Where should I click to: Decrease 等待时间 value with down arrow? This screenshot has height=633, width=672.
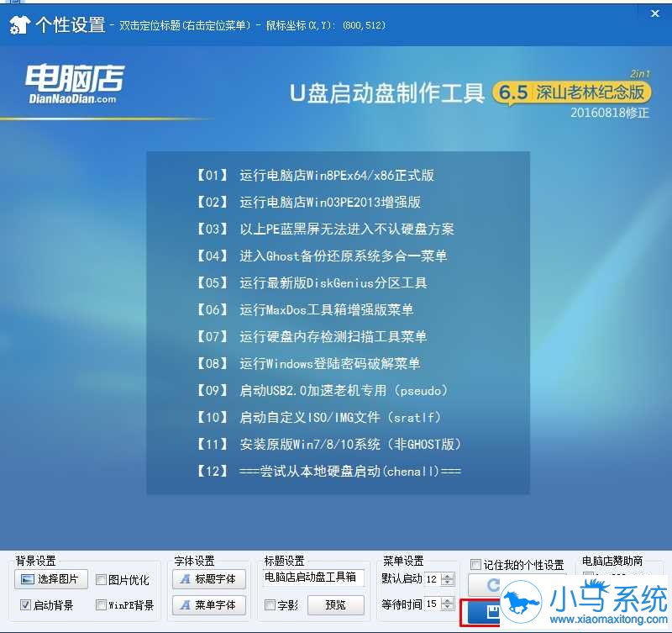(448, 607)
